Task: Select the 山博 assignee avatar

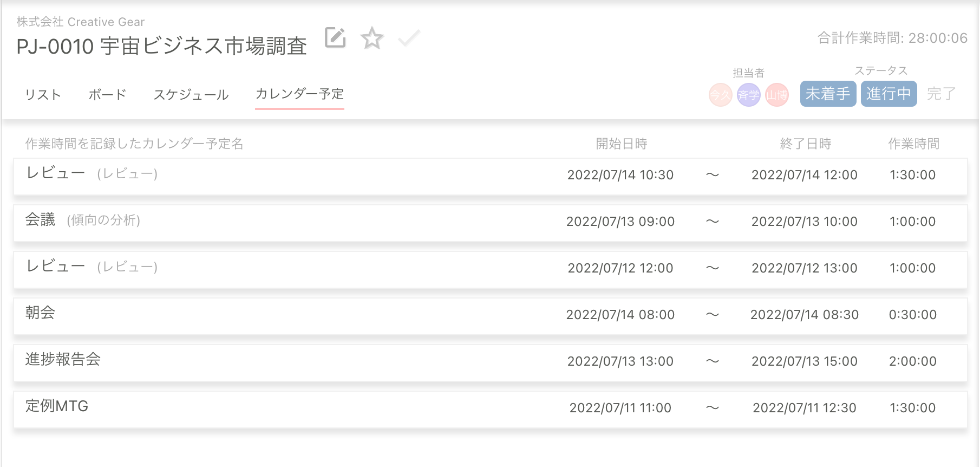Action: pos(776,95)
